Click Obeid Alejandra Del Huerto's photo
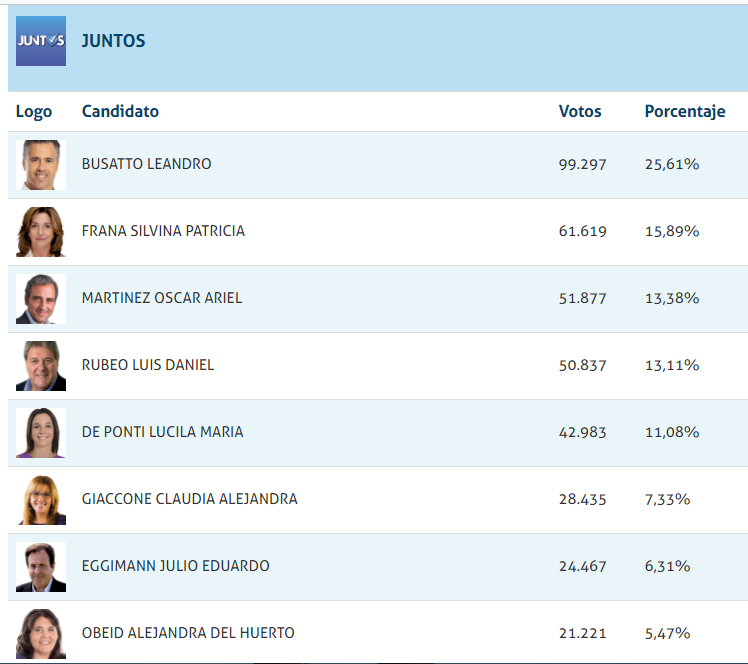748x664 pixels. tap(41, 633)
